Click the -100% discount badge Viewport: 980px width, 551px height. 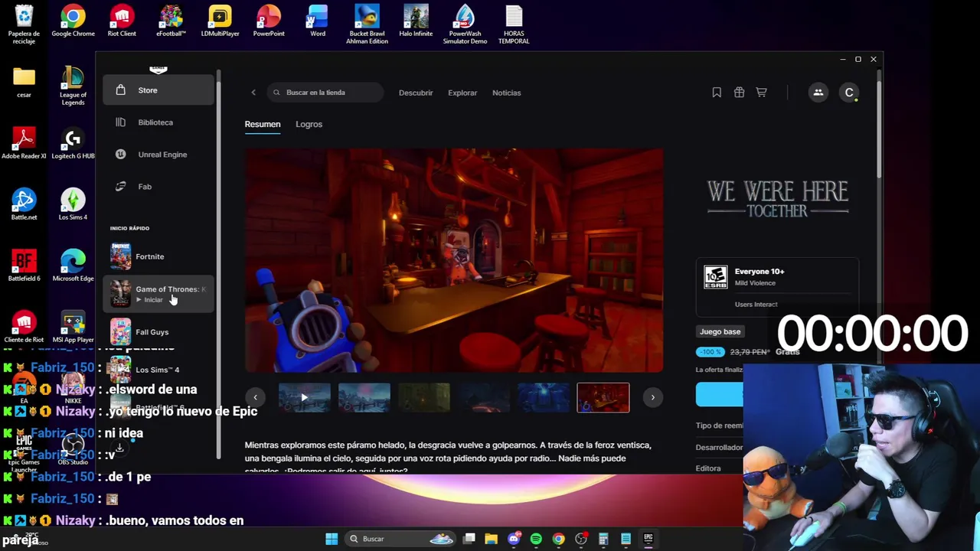point(710,352)
